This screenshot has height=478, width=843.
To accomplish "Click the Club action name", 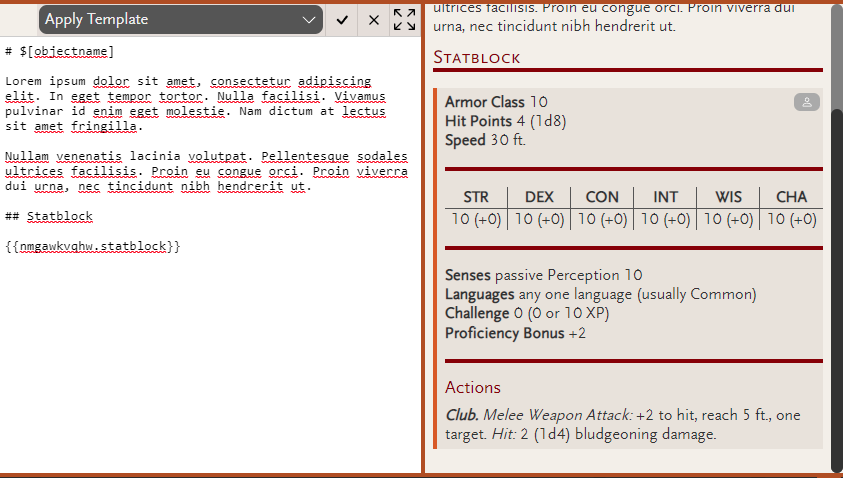I will point(462,415).
